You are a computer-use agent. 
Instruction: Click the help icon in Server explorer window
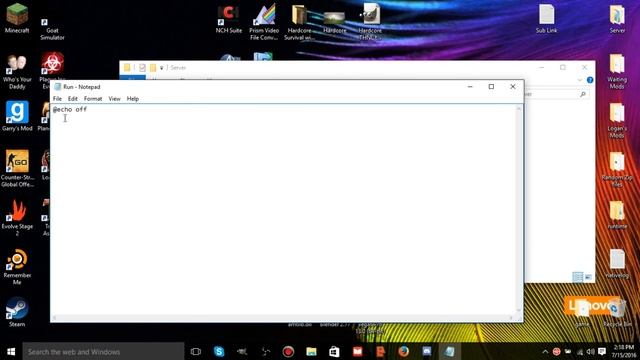tap(590, 80)
